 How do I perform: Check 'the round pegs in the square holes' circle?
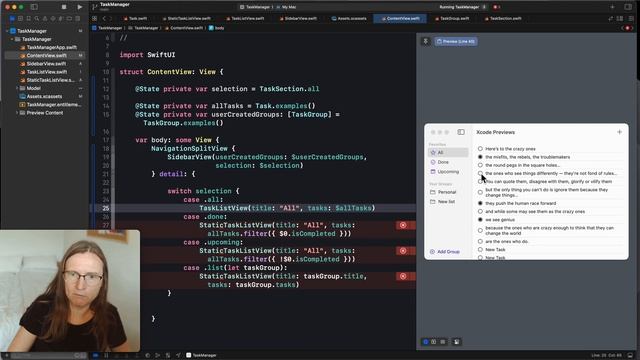480,165
